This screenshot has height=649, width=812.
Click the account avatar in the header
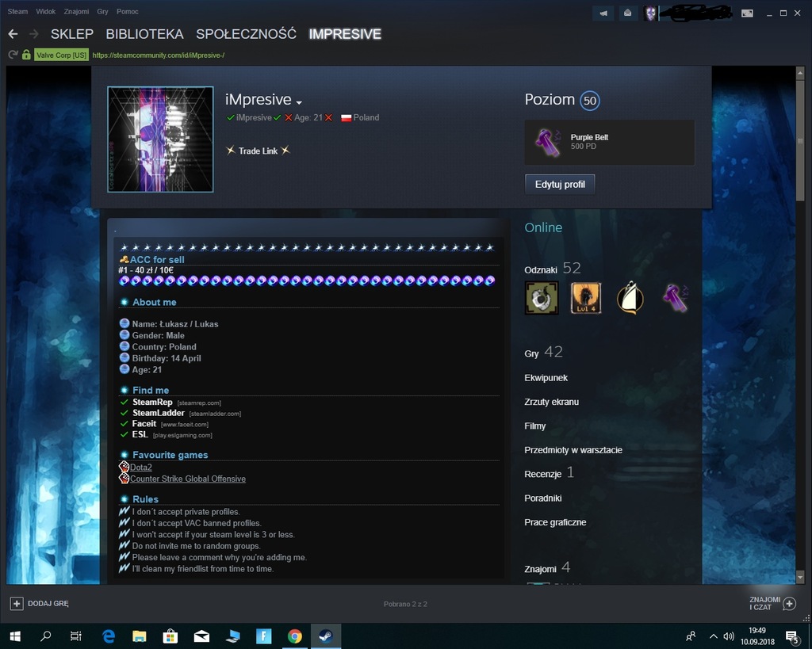tap(650, 13)
